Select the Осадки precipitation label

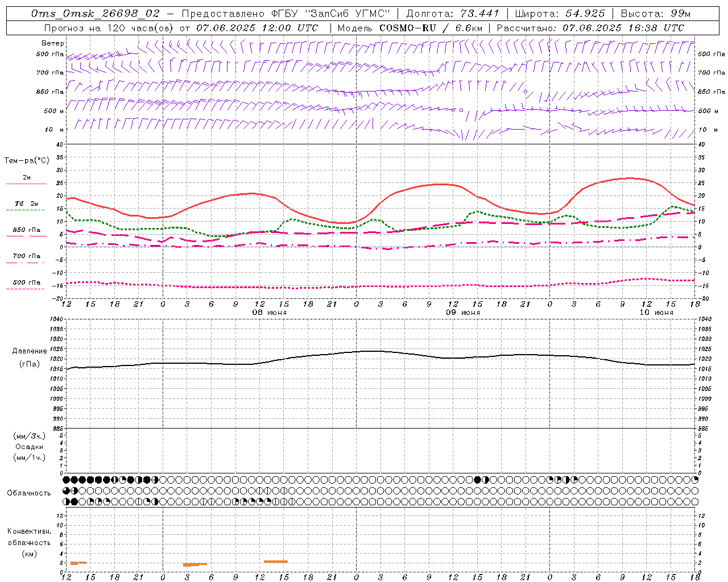30,447
